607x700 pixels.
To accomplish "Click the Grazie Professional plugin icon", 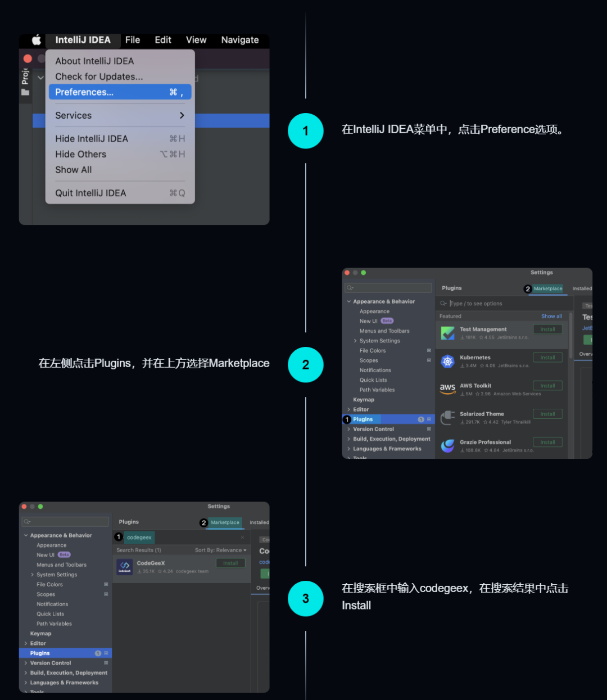I will 447,445.
